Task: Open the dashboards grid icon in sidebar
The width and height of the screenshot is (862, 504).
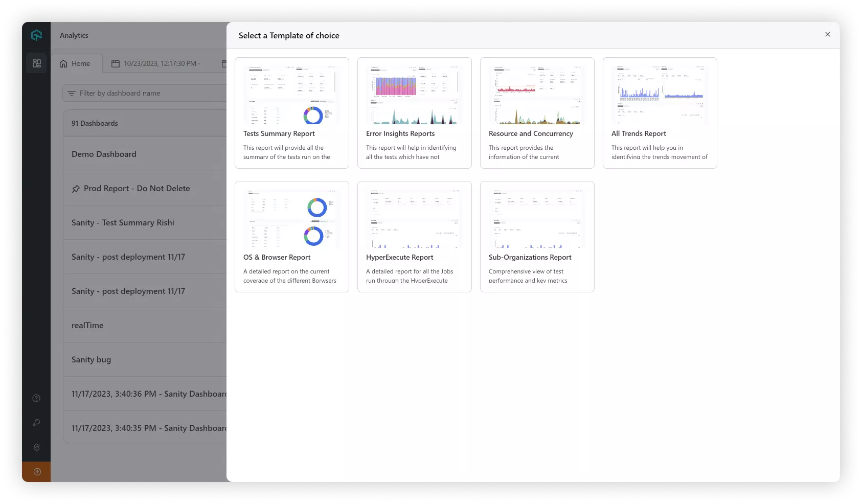Action: (37, 63)
